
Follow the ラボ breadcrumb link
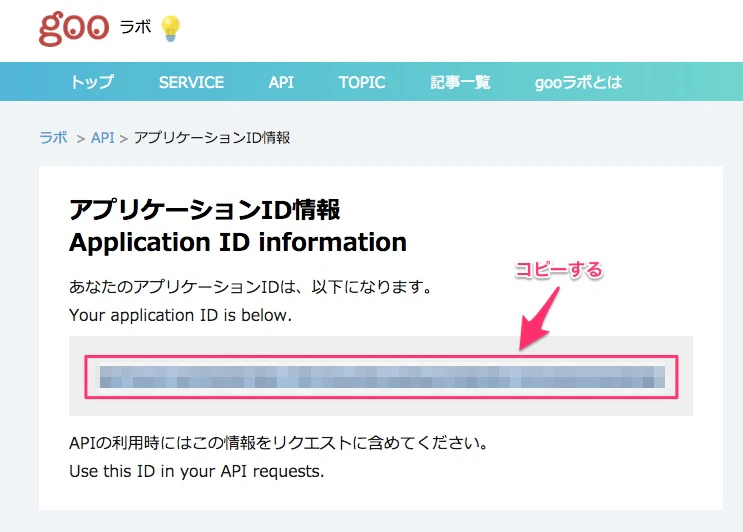(x=54, y=137)
